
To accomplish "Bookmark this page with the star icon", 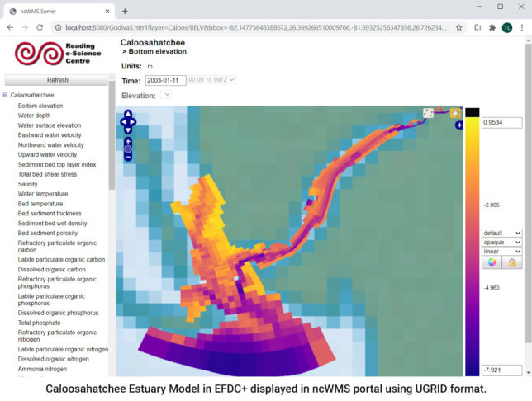I will (x=458, y=27).
